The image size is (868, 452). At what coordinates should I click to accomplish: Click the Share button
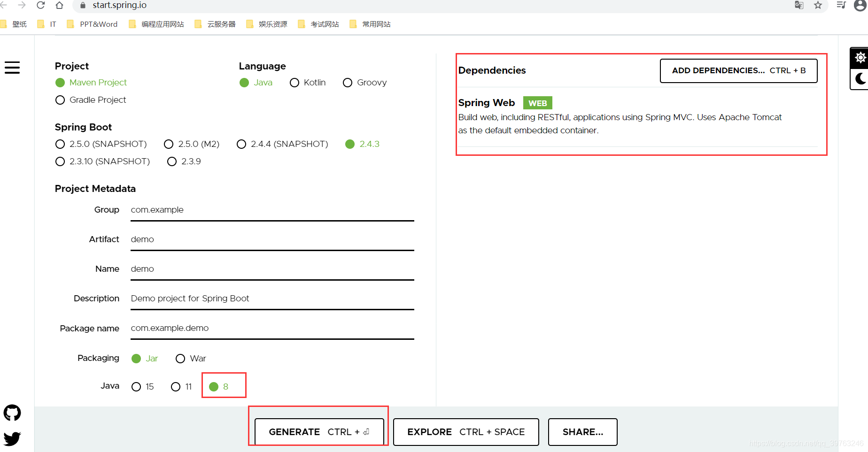point(583,432)
